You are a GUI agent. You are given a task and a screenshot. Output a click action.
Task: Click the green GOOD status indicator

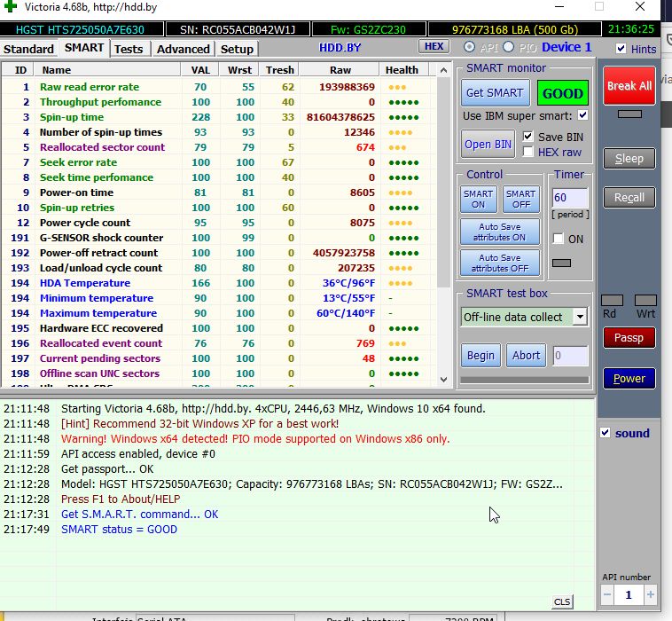pyautogui.click(x=562, y=93)
